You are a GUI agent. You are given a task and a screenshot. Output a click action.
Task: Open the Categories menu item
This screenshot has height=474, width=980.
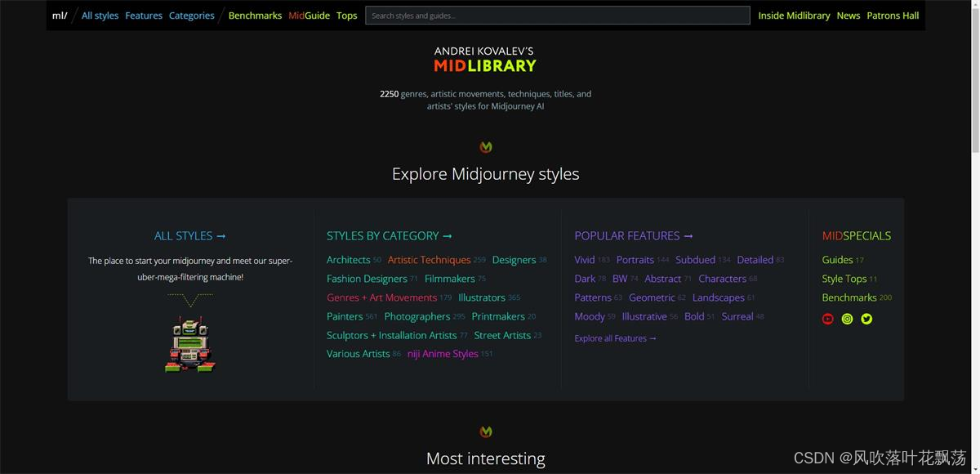[192, 16]
